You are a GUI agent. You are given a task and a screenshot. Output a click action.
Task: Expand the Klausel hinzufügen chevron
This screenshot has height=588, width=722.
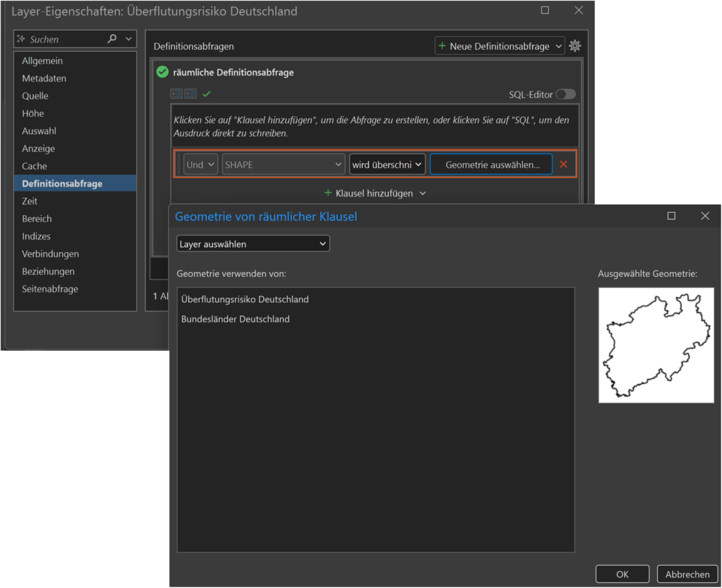(x=423, y=194)
